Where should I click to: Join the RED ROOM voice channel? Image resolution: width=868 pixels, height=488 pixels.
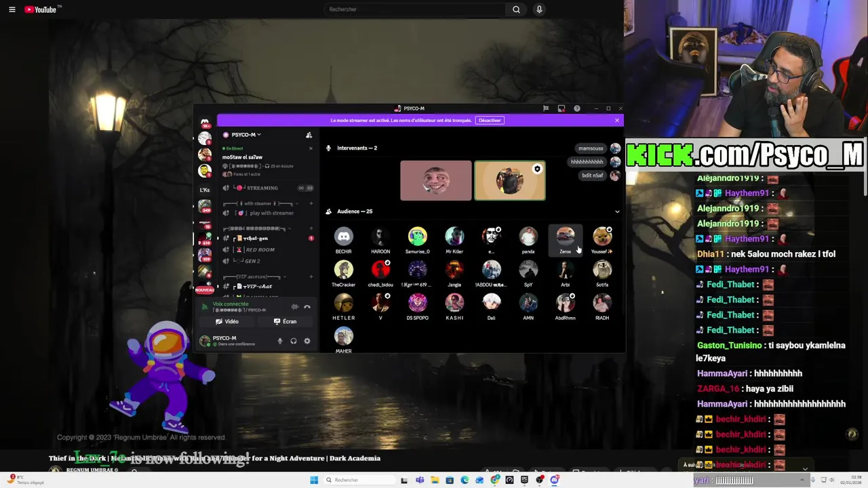(x=268, y=249)
